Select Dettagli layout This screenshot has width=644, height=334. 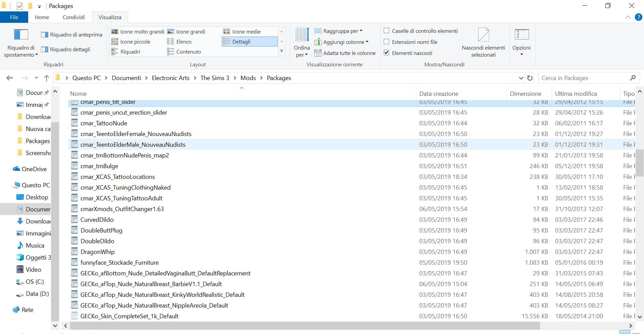250,42
